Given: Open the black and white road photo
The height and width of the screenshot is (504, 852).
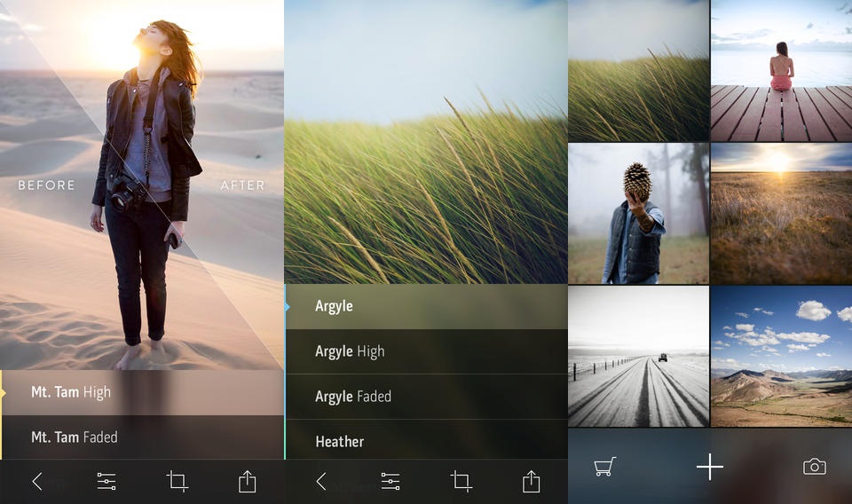Looking at the screenshot, I should point(638,356).
